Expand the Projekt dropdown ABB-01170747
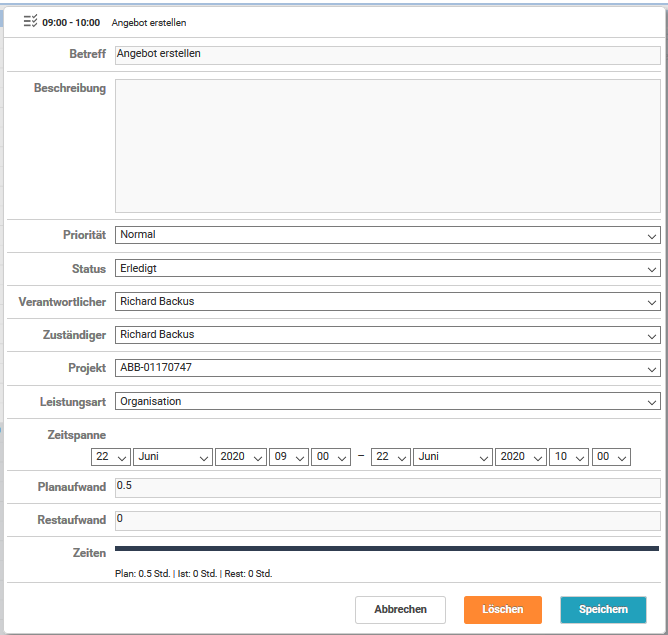This screenshot has width=668, height=635. tap(387, 368)
